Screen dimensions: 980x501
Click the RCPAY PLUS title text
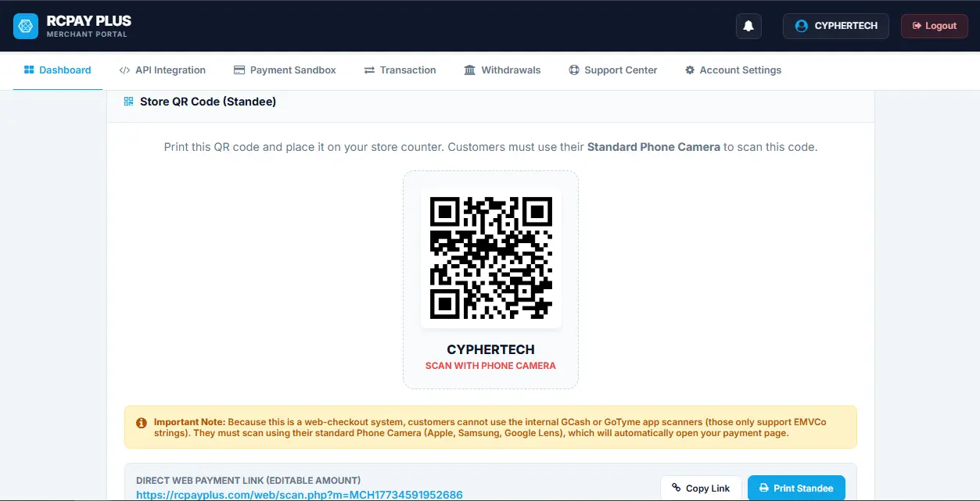[89, 21]
